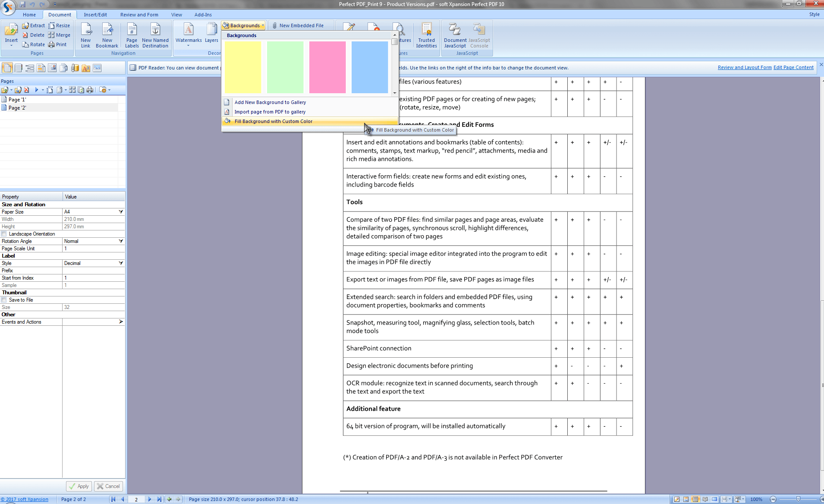Viewport: 824px width, 504px height.
Task: Switch to edit mode (pencil icon) in status bar
Action: (676, 499)
